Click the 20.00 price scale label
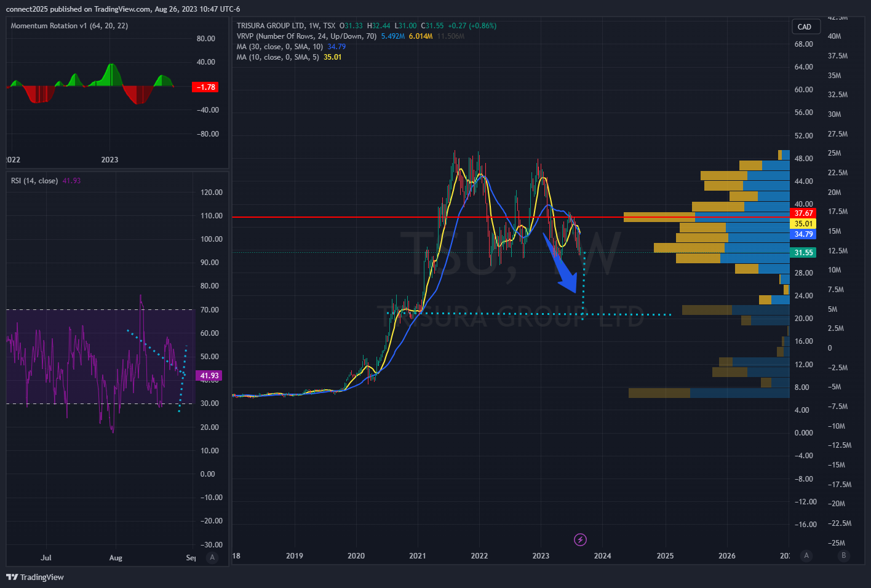The image size is (871, 588). coord(804,319)
